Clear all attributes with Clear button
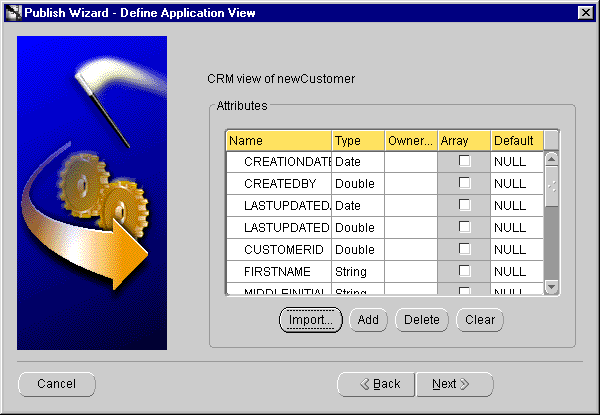The image size is (600, 415). click(480, 320)
